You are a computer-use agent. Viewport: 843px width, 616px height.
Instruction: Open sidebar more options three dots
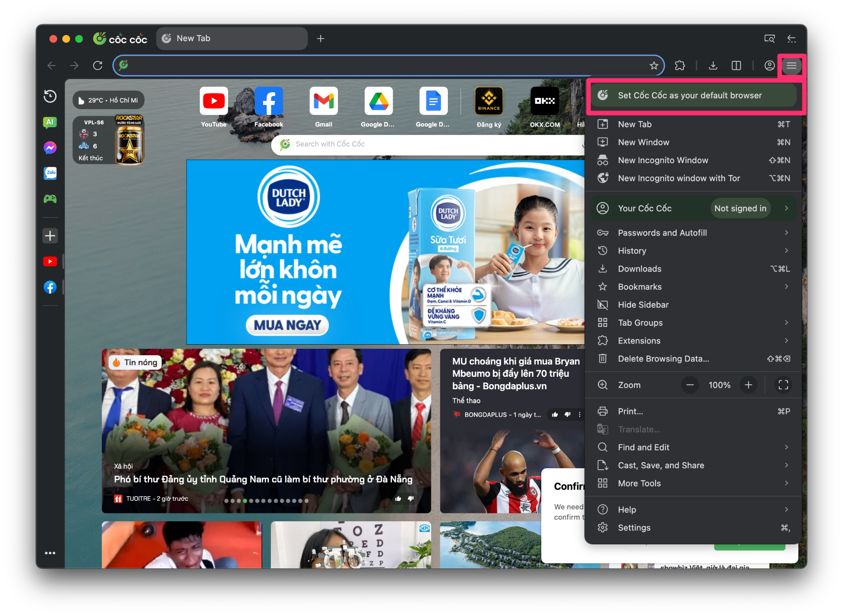(x=50, y=553)
